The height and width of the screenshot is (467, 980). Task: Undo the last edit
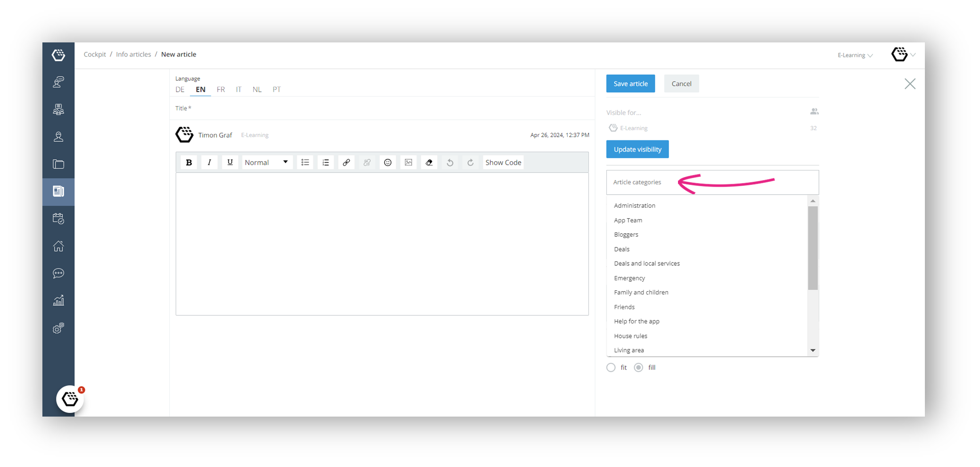pos(450,162)
